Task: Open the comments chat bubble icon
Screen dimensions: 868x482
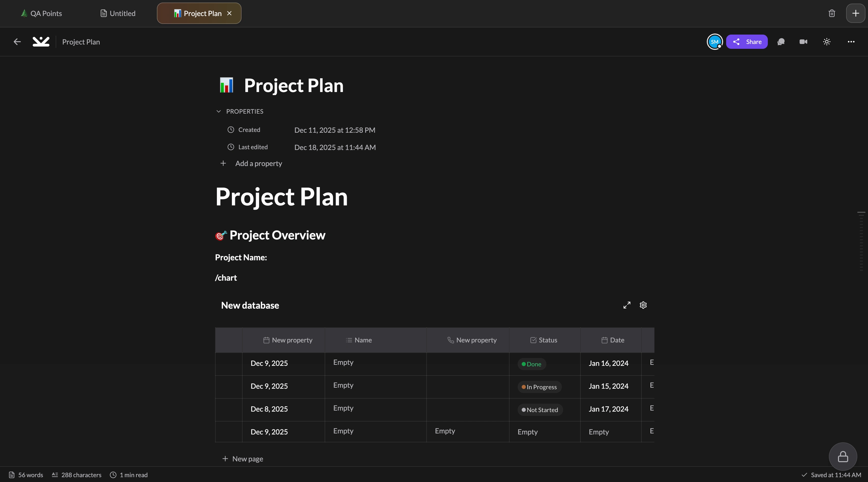Action: pyautogui.click(x=781, y=42)
